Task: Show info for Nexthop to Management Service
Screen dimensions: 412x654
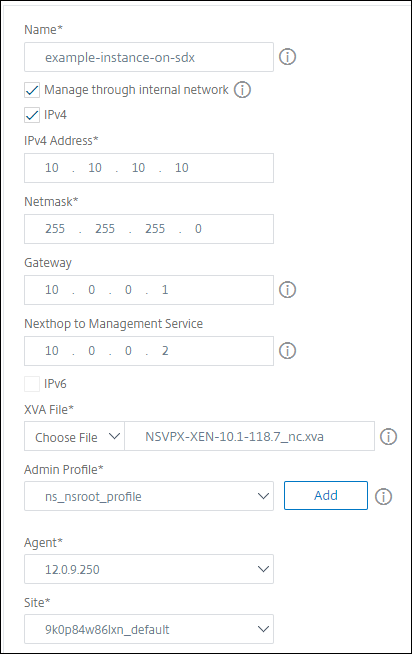Action: pos(287,351)
